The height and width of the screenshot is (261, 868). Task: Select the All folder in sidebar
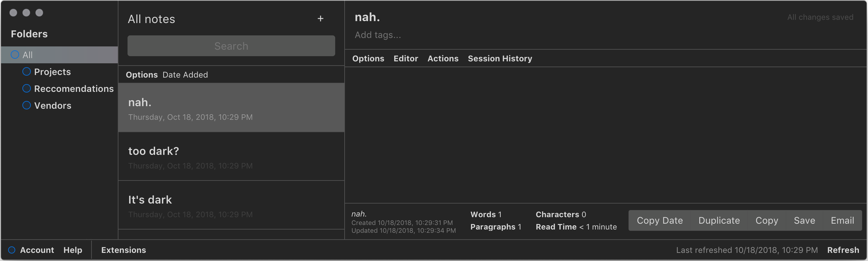point(28,55)
